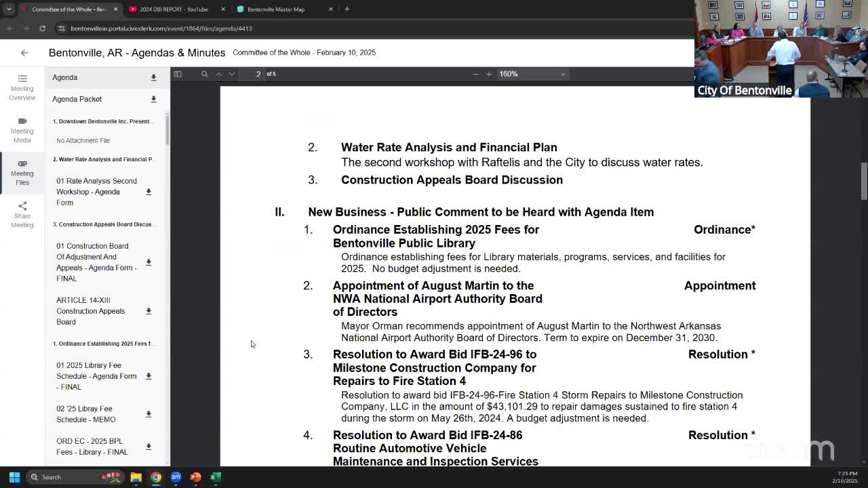Viewport: 868px width, 488px height.
Task: Open Excel from the taskbar
Action: (216, 477)
